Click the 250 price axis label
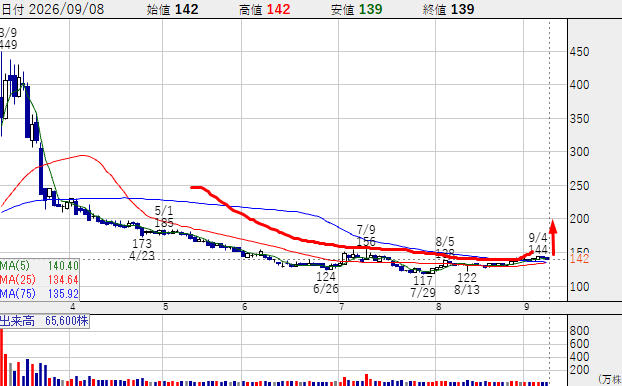Viewport: 622px width, 386px height. tap(580, 186)
